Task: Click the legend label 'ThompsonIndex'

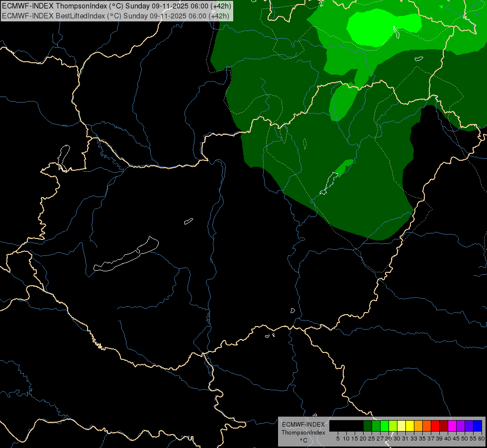Action: pos(303,433)
